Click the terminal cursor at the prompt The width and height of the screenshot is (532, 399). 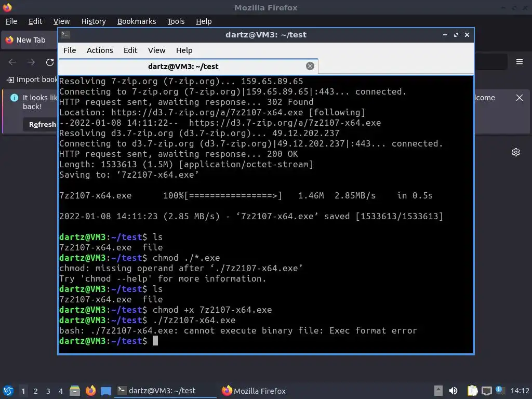coord(155,341)
